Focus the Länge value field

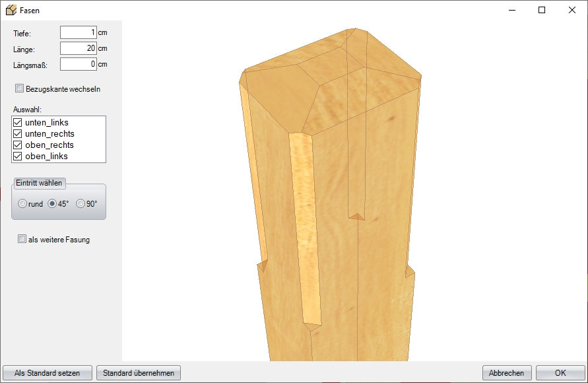pos(78,48)
